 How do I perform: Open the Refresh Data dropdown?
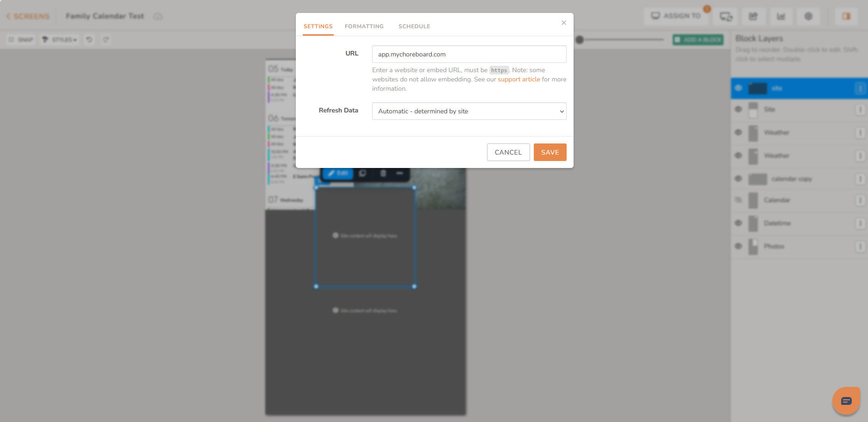[469, 111]
